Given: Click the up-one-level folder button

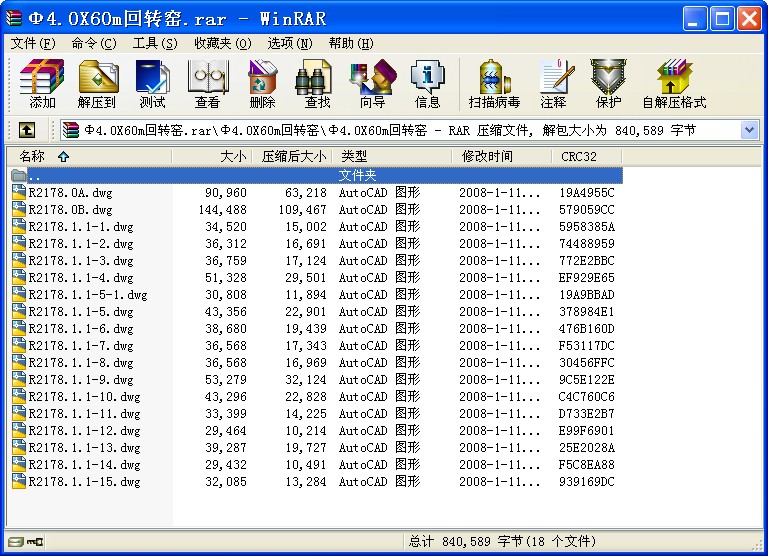Looking at the screenshot, I should (26, 130).
